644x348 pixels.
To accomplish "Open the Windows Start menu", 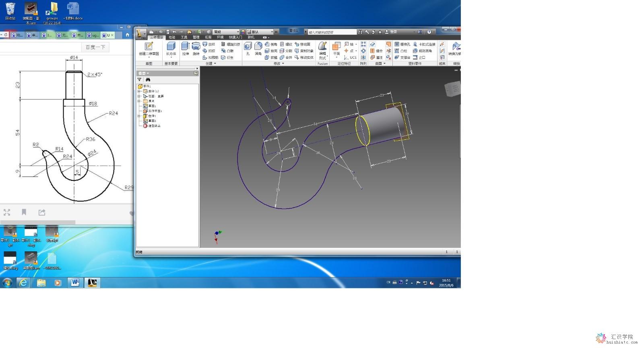I will (7, 283).
